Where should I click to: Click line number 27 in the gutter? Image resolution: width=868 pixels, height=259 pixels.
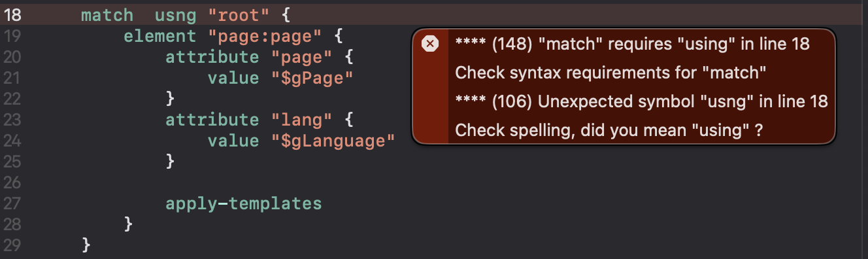pos(13,203)
